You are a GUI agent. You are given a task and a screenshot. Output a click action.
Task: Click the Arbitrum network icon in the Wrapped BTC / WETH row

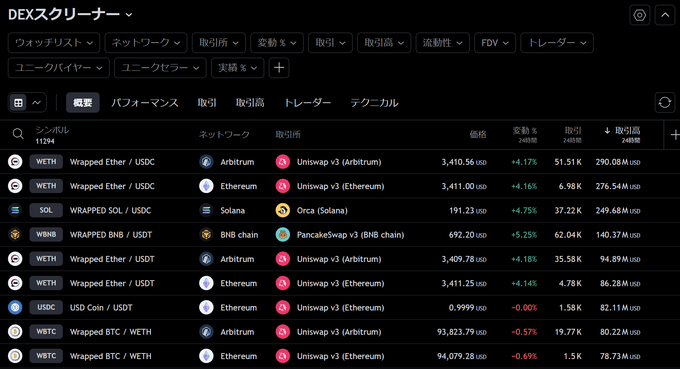[206, 332]
